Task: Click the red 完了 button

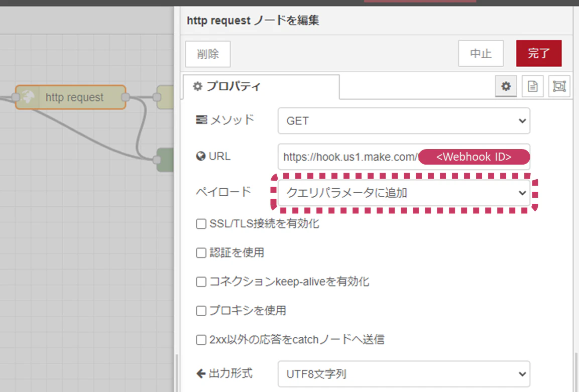Action: pos(539,54)
